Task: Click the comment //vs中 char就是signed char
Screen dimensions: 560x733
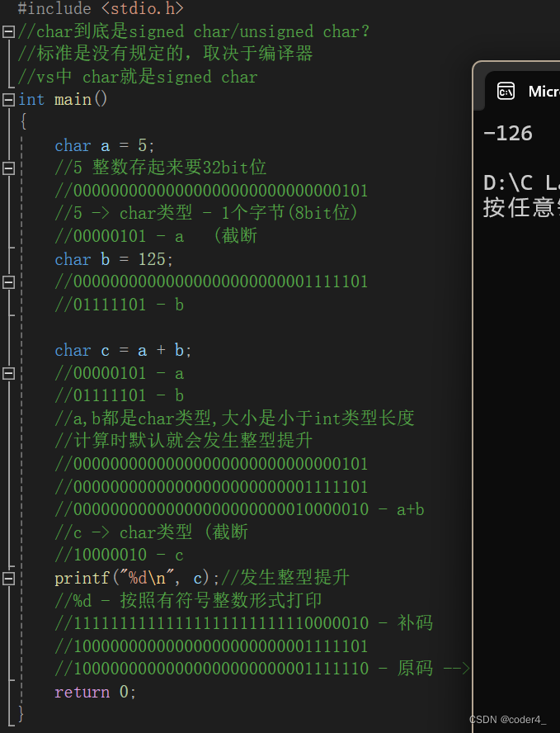Action: point(137,77)
